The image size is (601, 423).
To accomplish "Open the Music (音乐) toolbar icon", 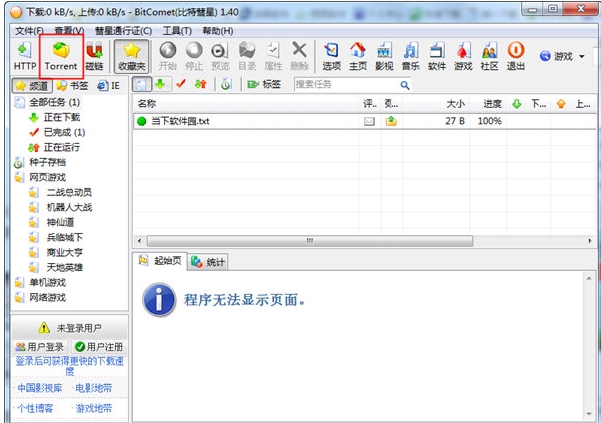I will (x=411, y=56).
